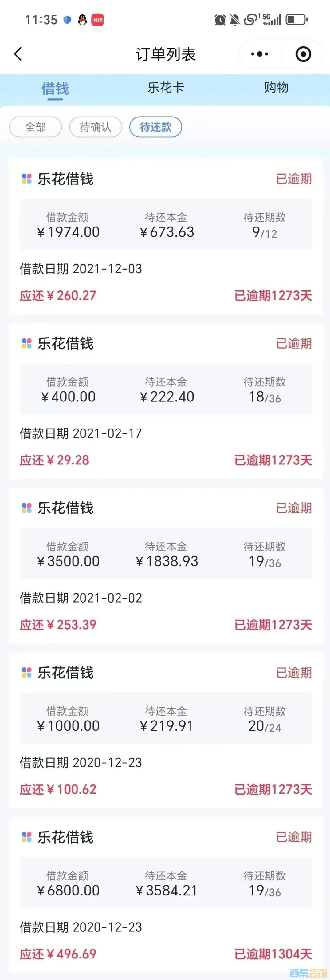Tap the QQ penguin status bar icon
Viewport: 330px width, 980px height.
pos(82,20)
